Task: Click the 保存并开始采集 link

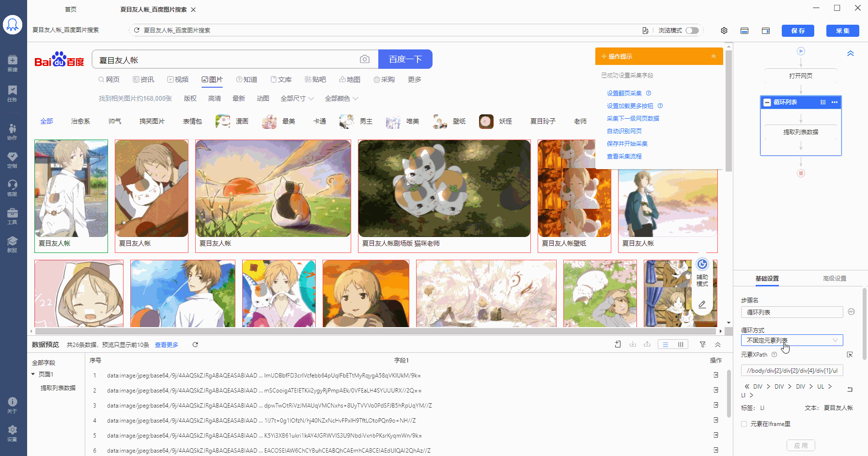Action: [x=627, y=143]
